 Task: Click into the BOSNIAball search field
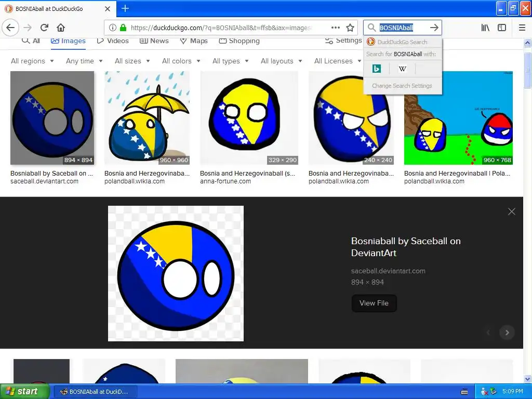coord(403,28)
